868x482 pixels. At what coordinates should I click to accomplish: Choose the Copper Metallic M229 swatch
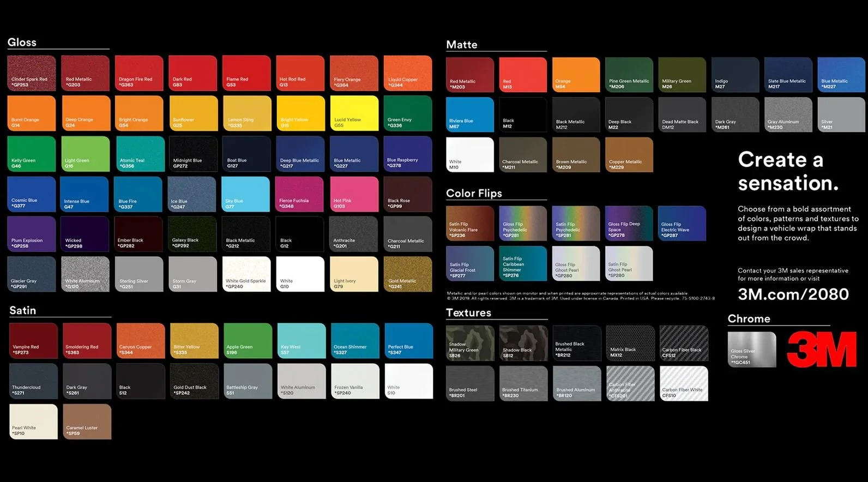point(629,155)
